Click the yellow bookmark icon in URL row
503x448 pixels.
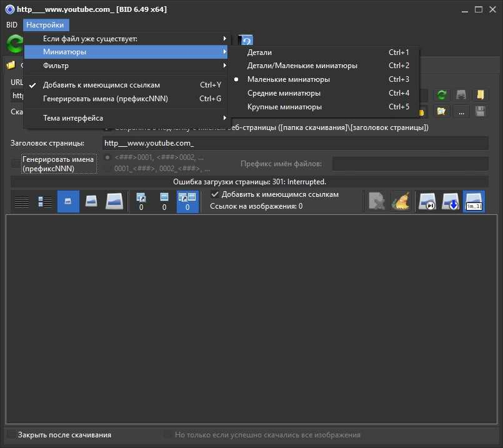click(x=481, y=94)
